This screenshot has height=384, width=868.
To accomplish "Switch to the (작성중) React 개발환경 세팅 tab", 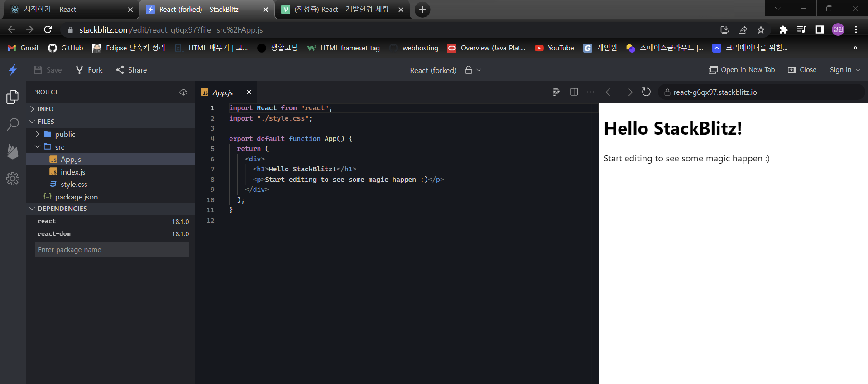I will [342, 10].
